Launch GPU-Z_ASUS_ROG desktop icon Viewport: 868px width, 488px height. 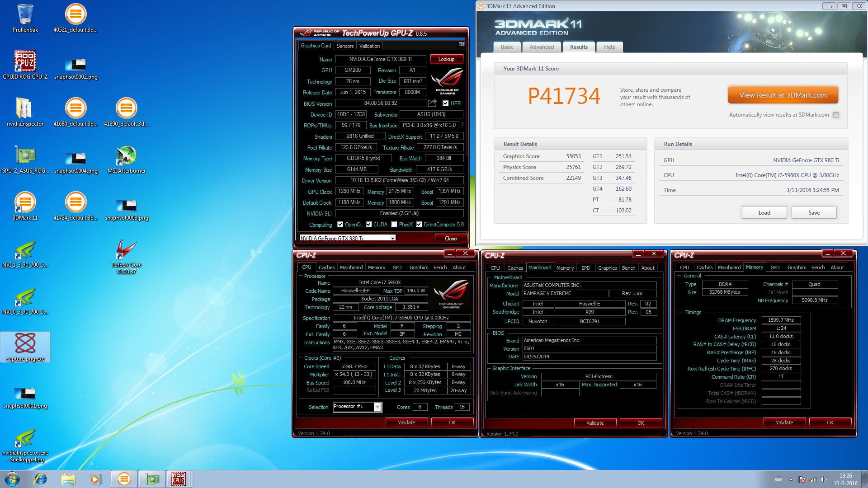[25, 160]
